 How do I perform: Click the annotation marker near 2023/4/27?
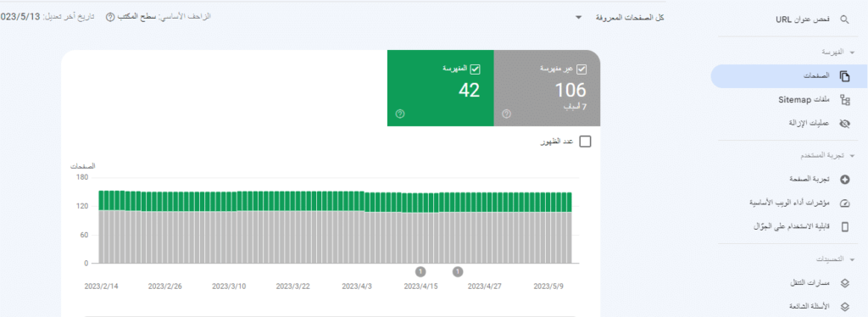[x=458, y=271]
